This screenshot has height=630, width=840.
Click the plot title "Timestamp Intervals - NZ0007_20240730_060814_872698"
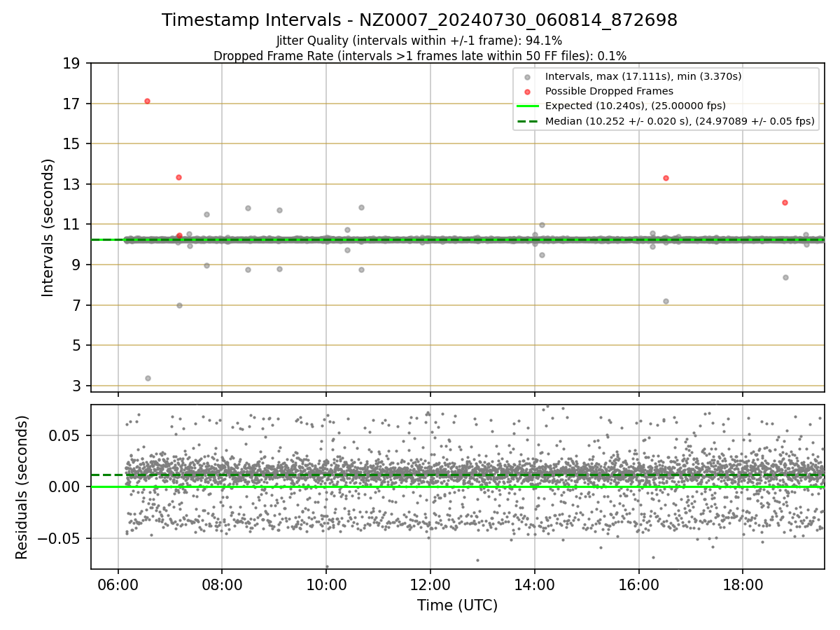coord(419,20)
